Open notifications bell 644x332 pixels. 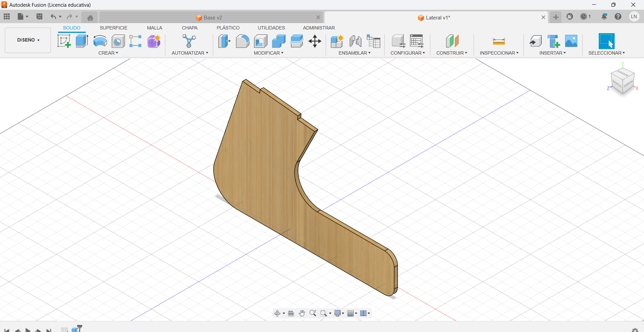[x=604, y=16]
